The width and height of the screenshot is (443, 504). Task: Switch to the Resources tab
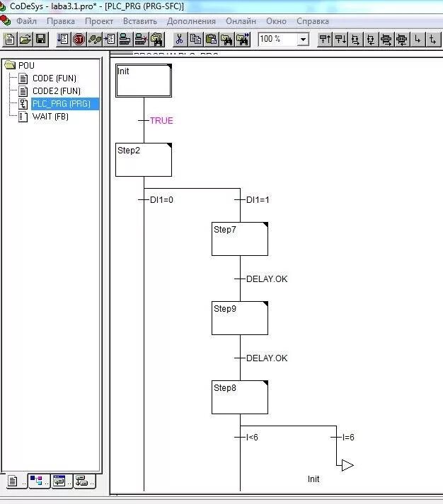tap(85, 481)
